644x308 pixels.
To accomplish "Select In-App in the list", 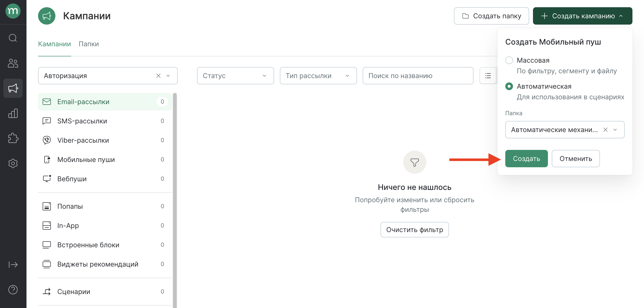I will [105, 225].
